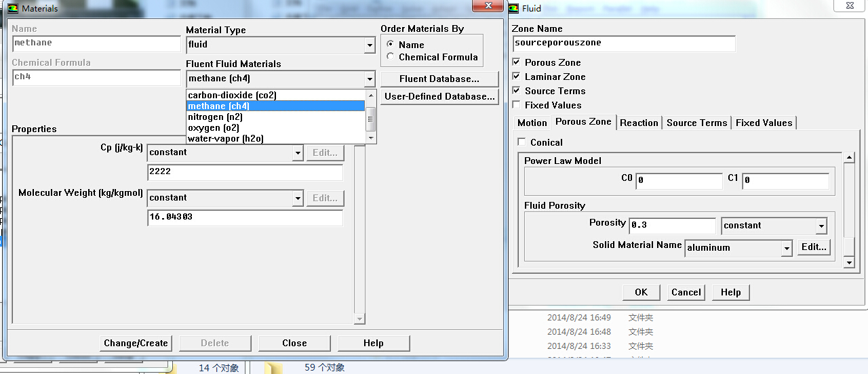Click the Materials window title icon

13,8
